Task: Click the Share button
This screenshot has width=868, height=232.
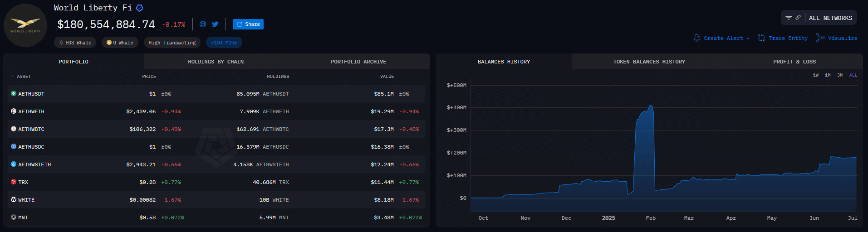Action: coord(248,24)
